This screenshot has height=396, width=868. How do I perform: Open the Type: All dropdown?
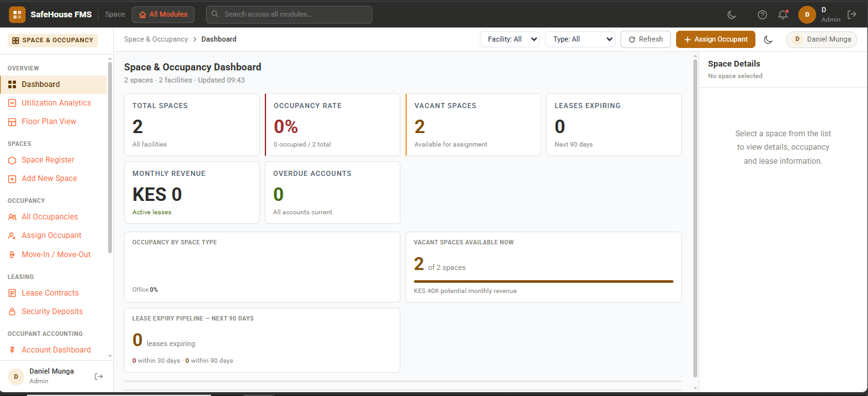580,39
